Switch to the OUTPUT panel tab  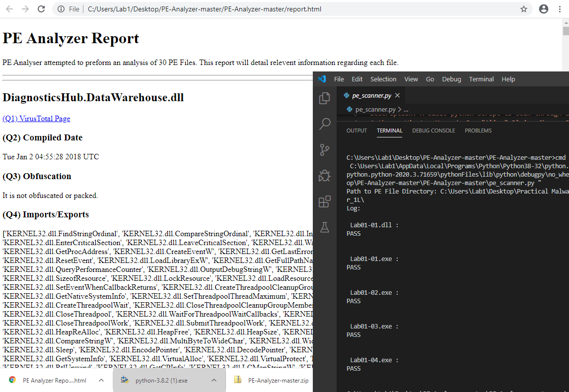pos(356,131)
